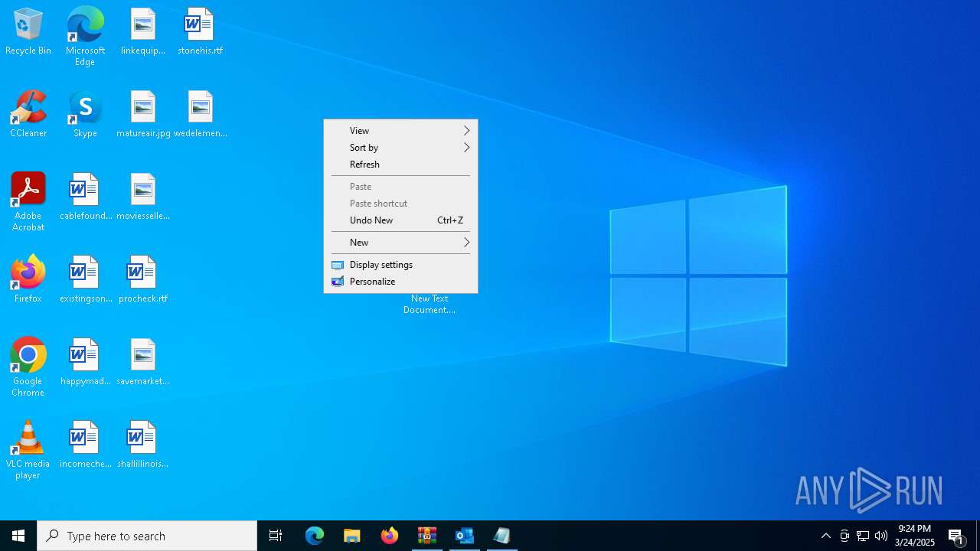980x551 pixels.
Task: Launch Firefox from the taskbar
Action: 390,536
